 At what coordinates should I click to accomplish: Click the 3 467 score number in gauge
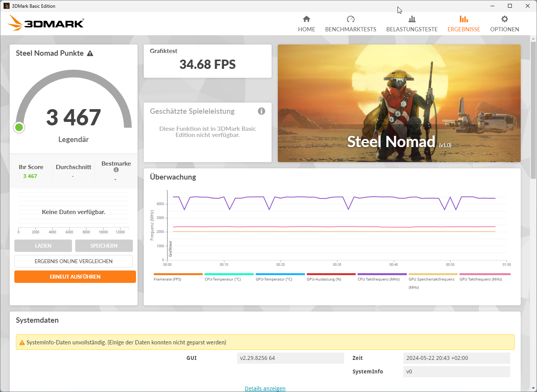(x=74, y=117)
